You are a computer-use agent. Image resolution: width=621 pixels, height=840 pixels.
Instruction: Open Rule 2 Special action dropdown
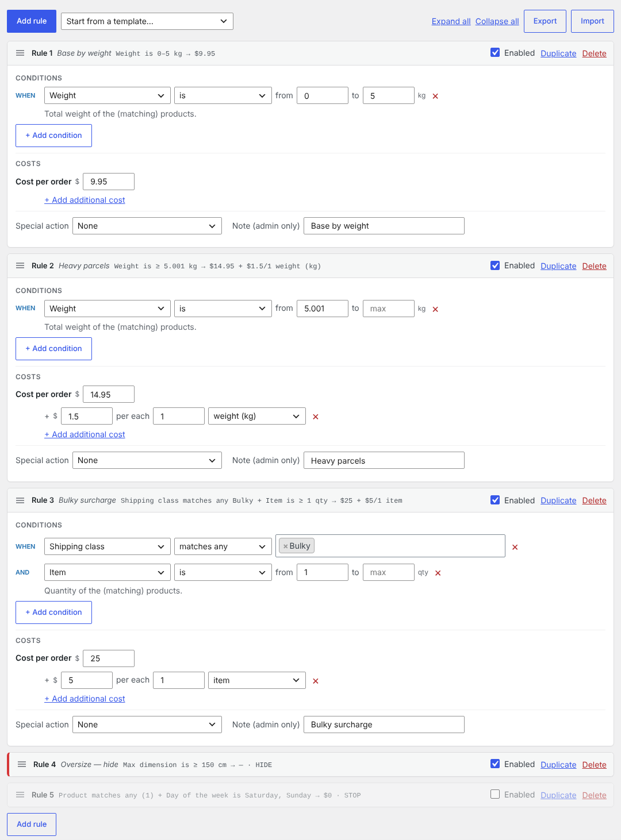pos(147,460)
